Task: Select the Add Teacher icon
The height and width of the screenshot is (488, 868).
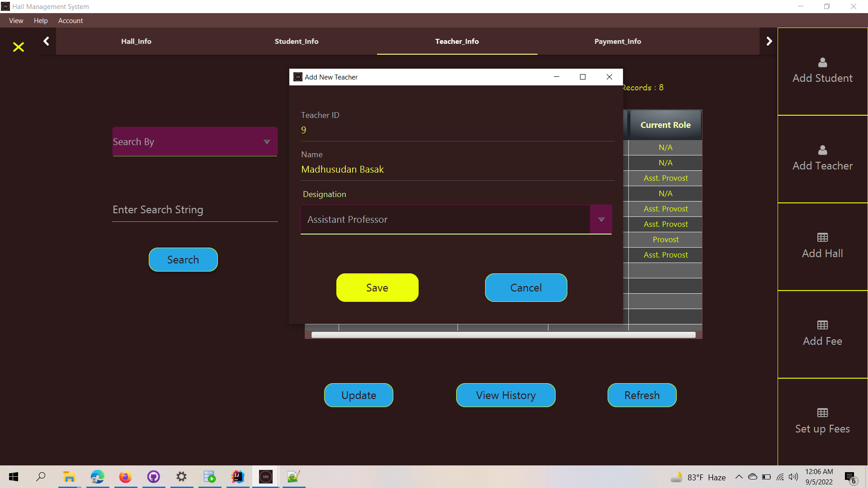Action: (822, 150)
